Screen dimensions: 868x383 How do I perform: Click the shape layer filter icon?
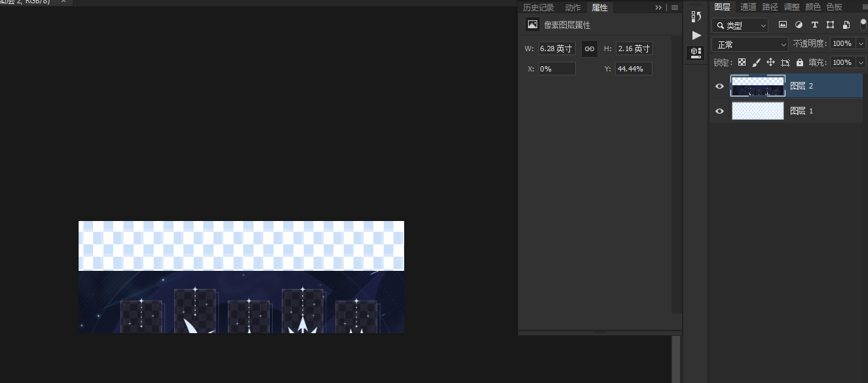tap(830, 25)
